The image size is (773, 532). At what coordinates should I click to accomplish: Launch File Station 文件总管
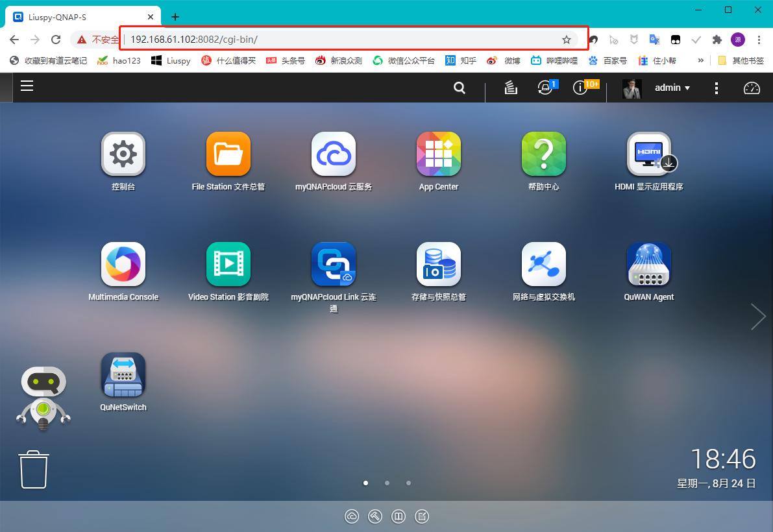[228, 154]
